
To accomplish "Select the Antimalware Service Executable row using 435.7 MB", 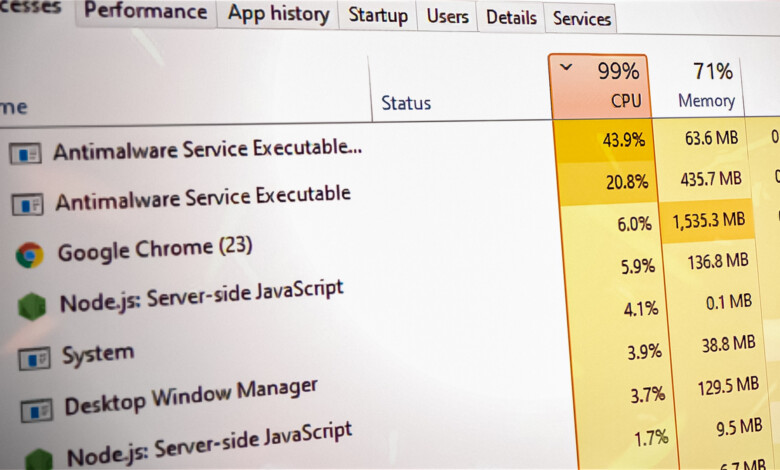I will 203,198.
